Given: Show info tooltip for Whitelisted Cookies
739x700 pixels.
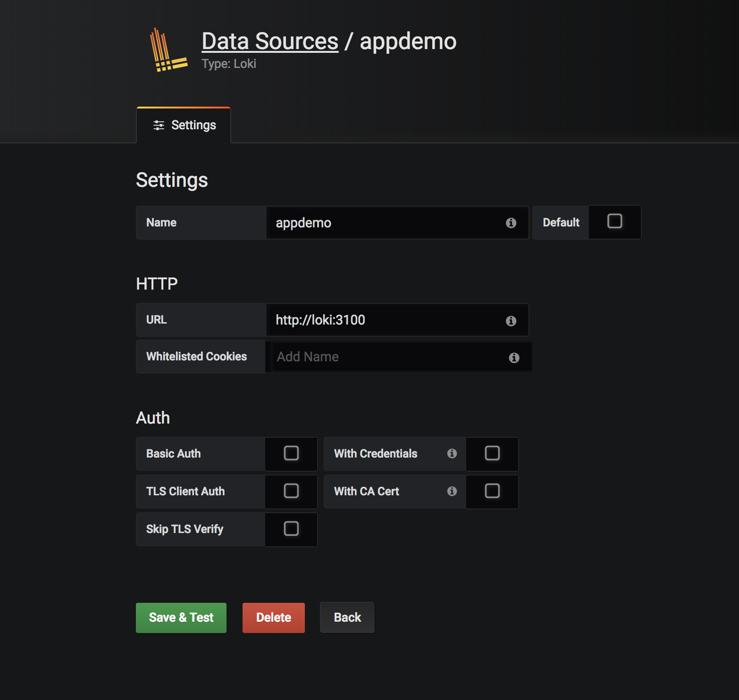Looking at the screenshot, I should [x=514, y=358].
